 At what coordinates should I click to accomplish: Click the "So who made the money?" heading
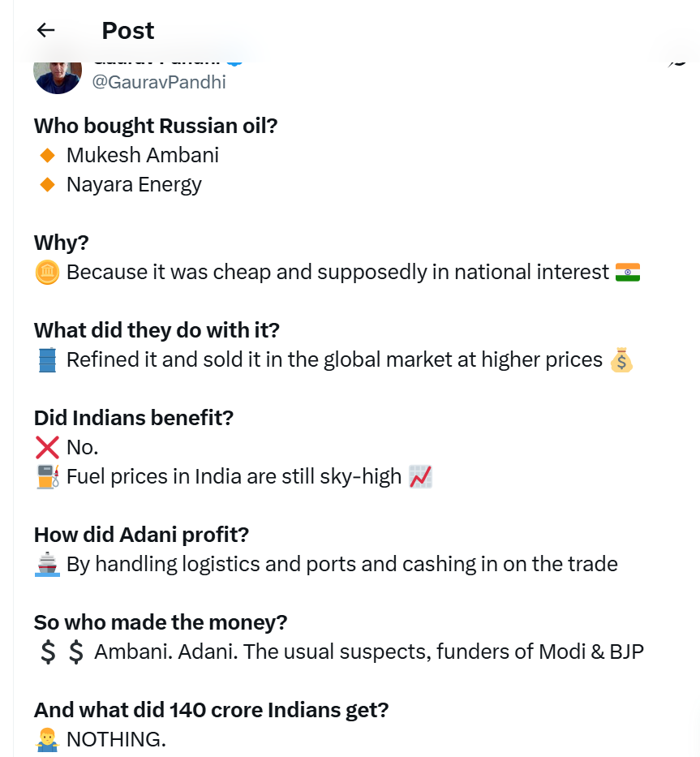pyautogui.click(x=161, y=622)
